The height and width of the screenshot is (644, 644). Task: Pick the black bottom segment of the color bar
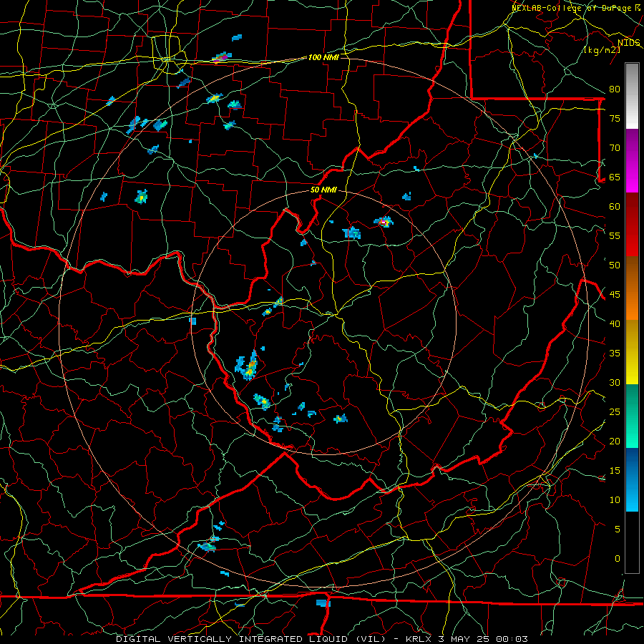pyautogui.click(x=632, y=542)
